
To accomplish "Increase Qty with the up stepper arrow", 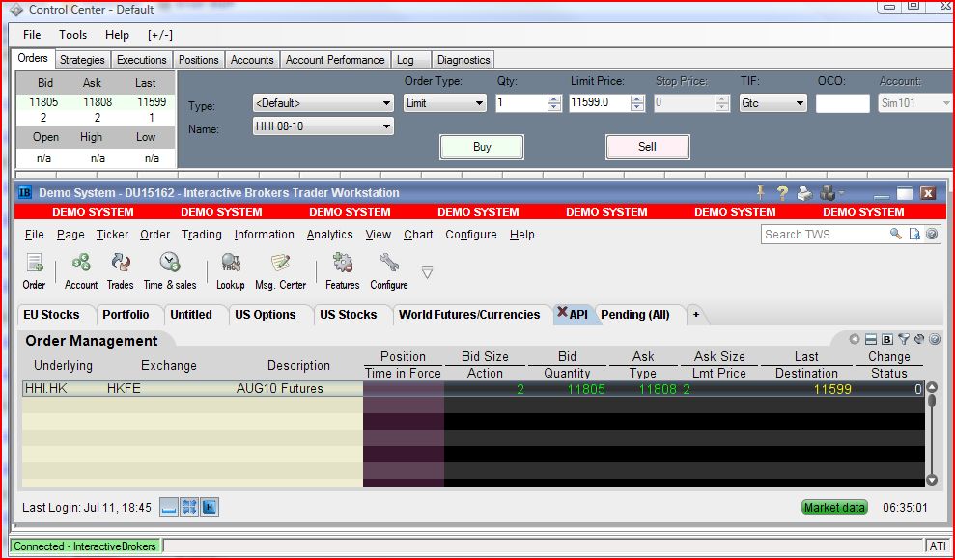I will (x=553, y=98).
